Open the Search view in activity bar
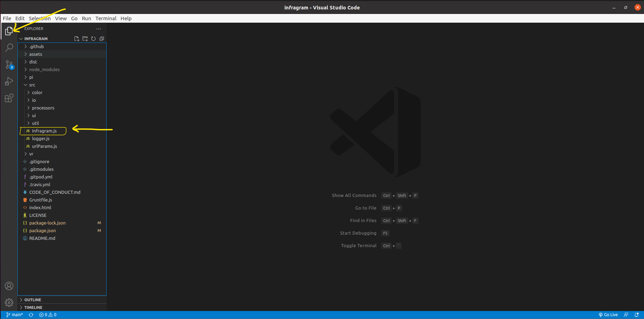 tap(9, 48)
